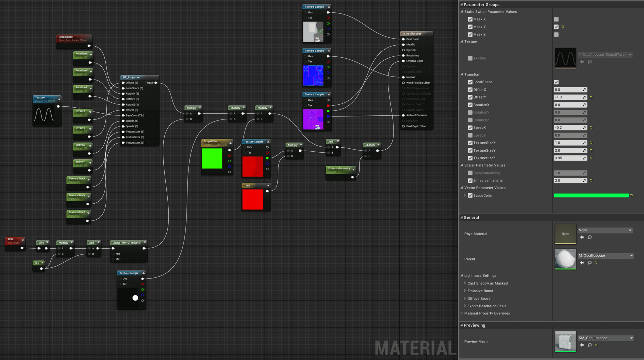Uncheck the LocalSpace transform checkbox

pyautogui.click(x=556, y=82)
